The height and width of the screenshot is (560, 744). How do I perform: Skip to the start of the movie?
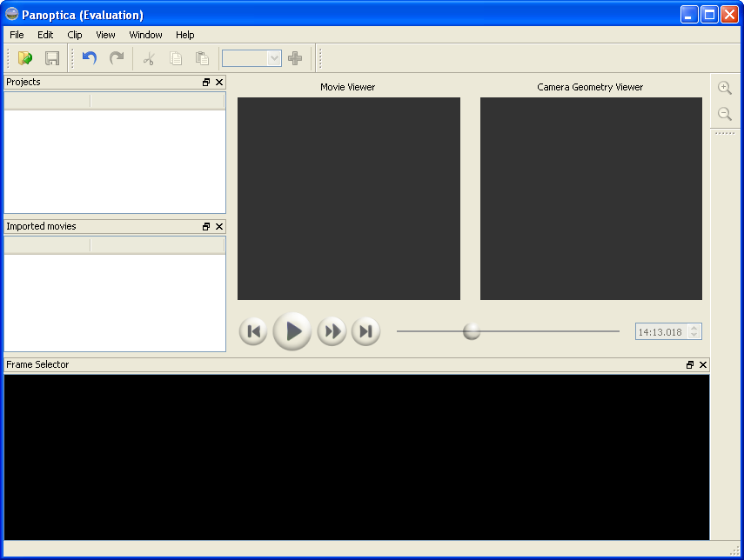[x=253, y=331]
